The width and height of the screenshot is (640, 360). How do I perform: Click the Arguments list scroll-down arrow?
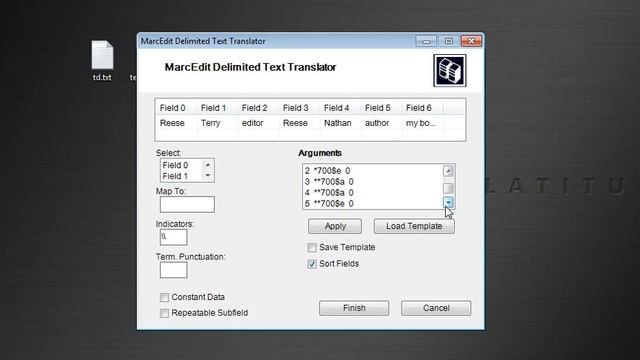click(448, 202)
